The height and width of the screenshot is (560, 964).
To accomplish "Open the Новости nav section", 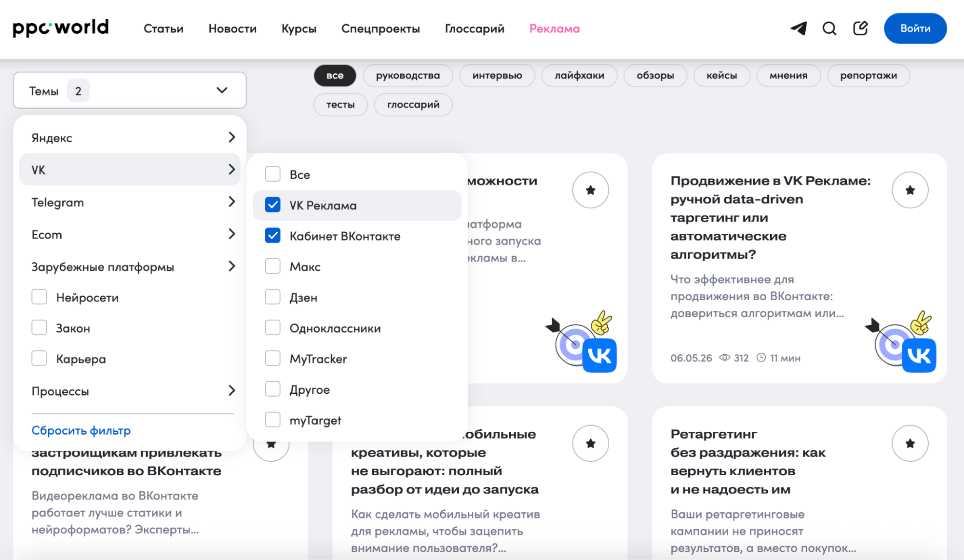I will coord(232,28).
